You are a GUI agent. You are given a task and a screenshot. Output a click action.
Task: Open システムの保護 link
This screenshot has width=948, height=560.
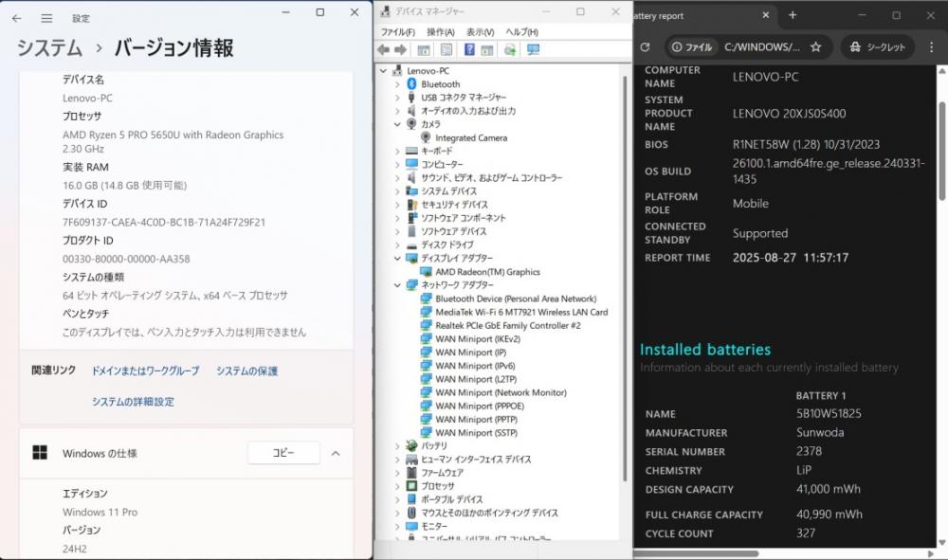coord(246,370)
